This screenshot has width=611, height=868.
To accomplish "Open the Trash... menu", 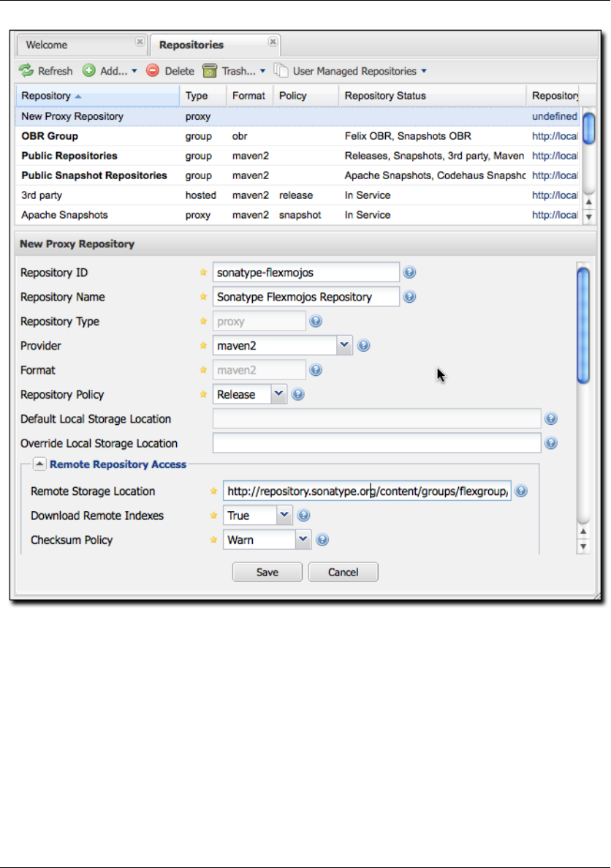I will (234, 71).
